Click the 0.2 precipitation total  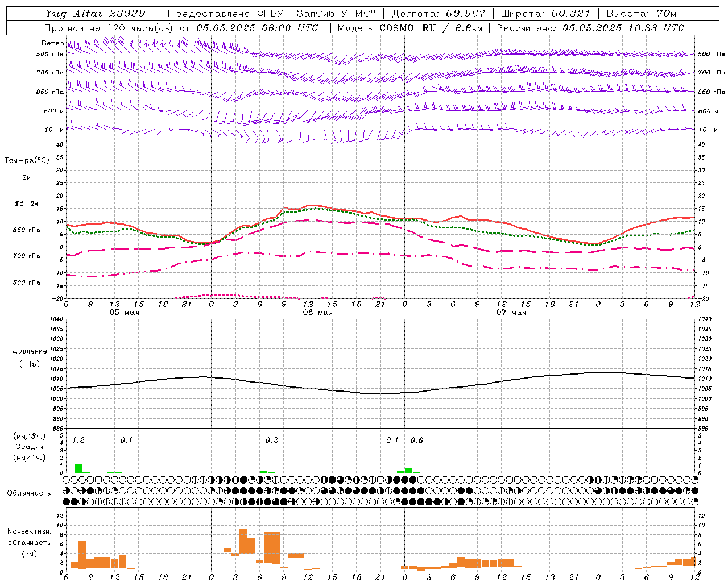[272, 440]
